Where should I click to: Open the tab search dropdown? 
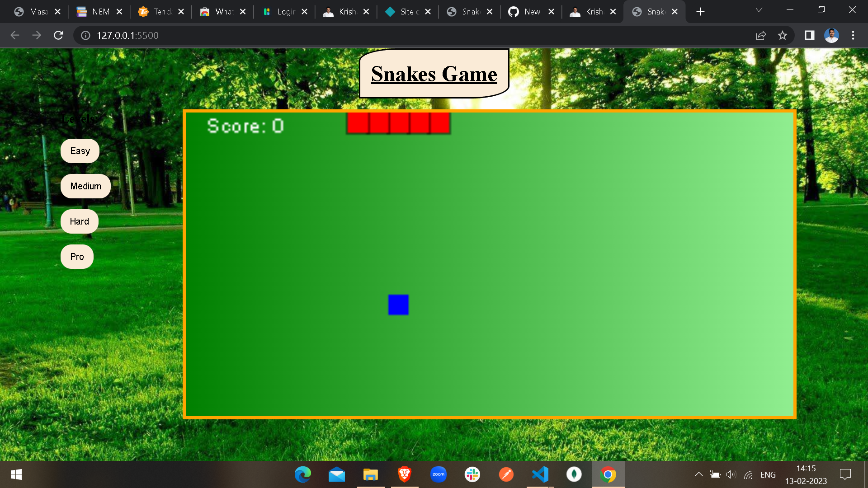[x=758, y=9]
